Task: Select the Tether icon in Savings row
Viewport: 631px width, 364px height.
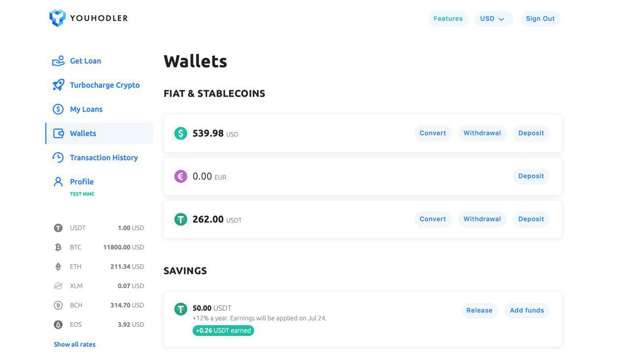Action: pyautogui.click(x=181, y=309)
